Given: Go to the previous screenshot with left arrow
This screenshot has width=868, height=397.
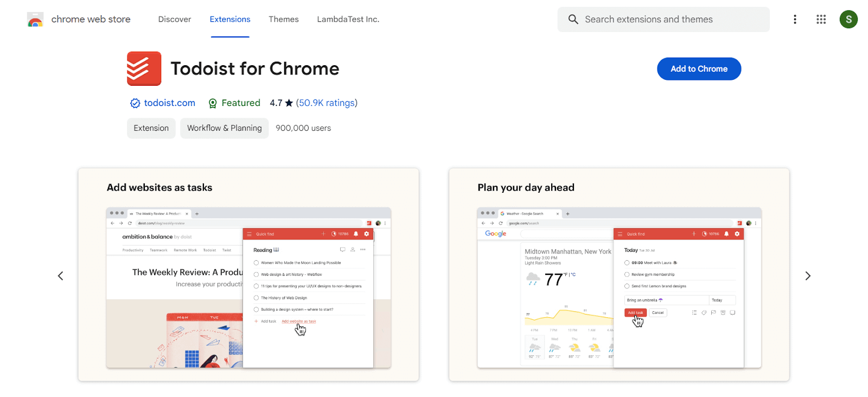Looking at the screenshot, I should pyautogui.click(x=61, y=276).
